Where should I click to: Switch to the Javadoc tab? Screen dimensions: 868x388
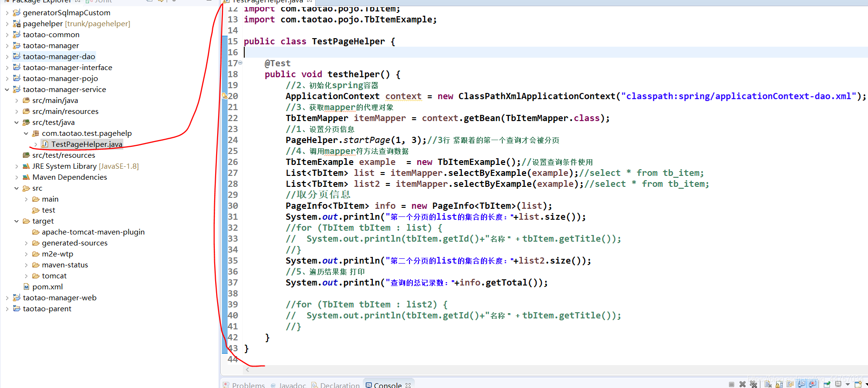tap(288, 385)
